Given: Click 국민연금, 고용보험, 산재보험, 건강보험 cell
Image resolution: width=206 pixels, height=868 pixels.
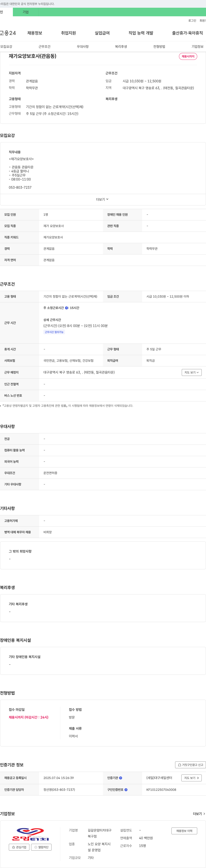Looking at the screenshot, I should click(68, 360).
